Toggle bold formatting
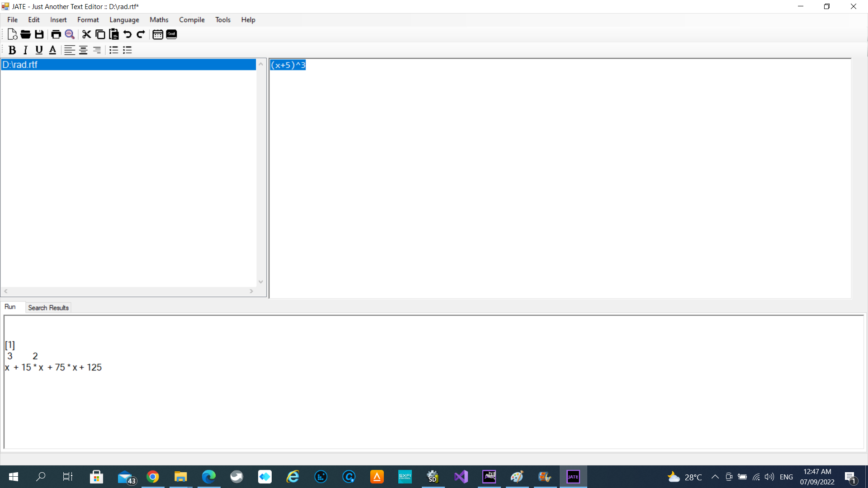 (12, 50)
